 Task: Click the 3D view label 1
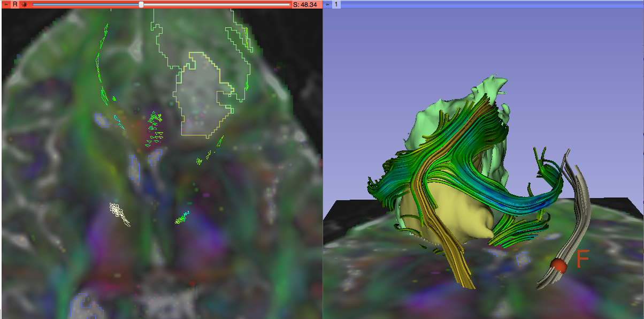pyautogui.click(x=336, y=4)
